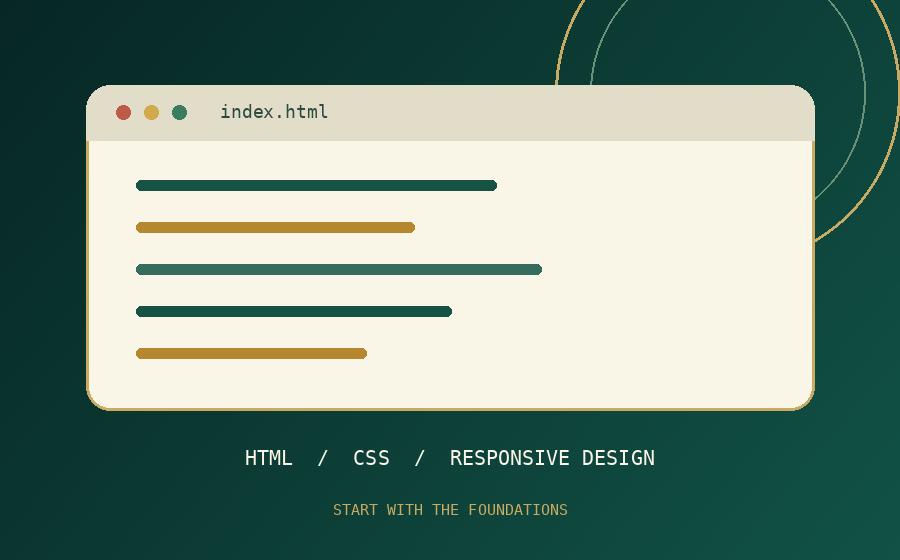900x560 pixels.
Task: Click START WITH THE FOUNDATIONS text
Action: pos(450,510)
